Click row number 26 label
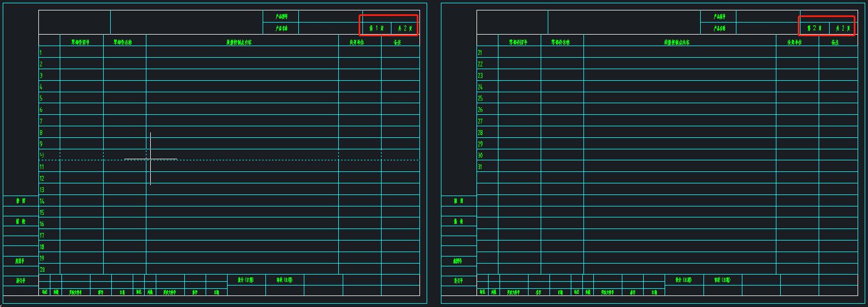This screenshot has width=868, height=307. point(480,110)
